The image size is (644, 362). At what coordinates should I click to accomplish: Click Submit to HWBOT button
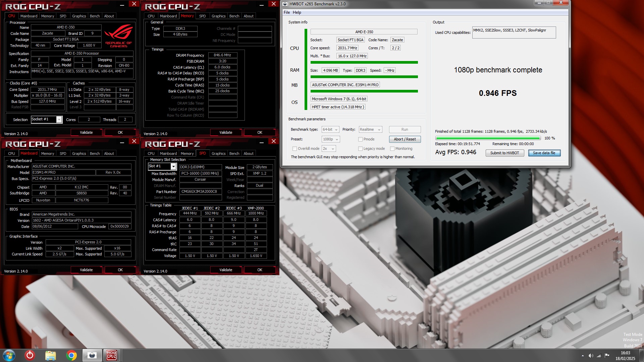pyautogui.click(x=504, y=153)
